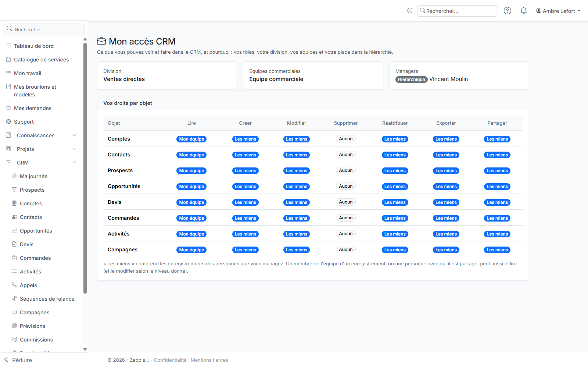Click Aucun badge in Devis row

click(345, 202)
